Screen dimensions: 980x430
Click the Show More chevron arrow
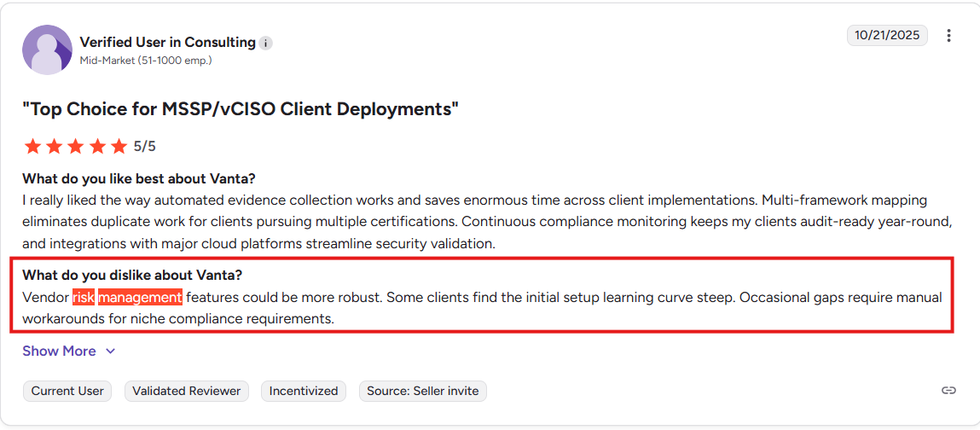click(x=110, y=352)
